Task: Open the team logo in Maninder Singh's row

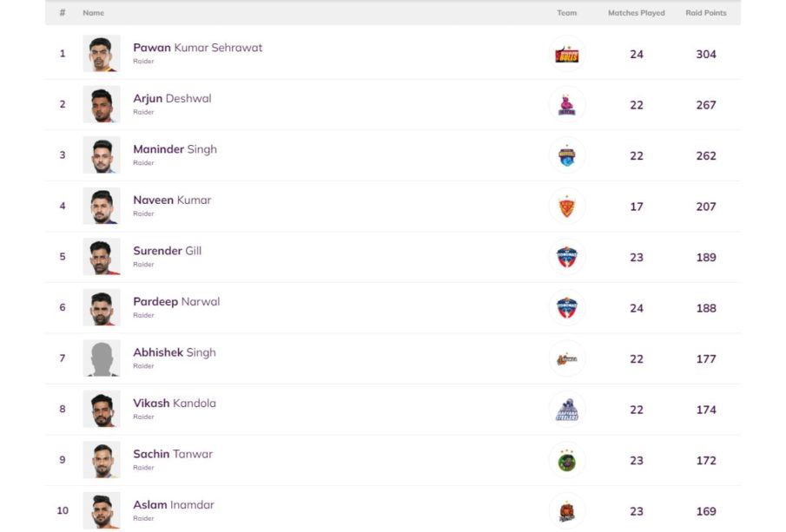Action: pos(567,155)
